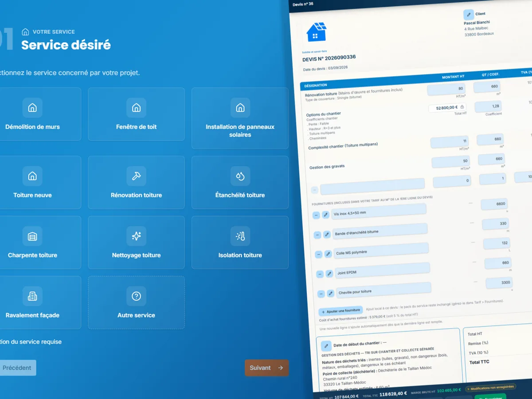
Task: Go back with the Précédent button
Action: 17,368
